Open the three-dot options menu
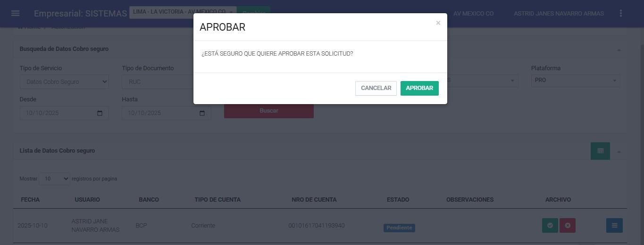Viewport: 644px width, 245px height. click(x=621, y=13)
